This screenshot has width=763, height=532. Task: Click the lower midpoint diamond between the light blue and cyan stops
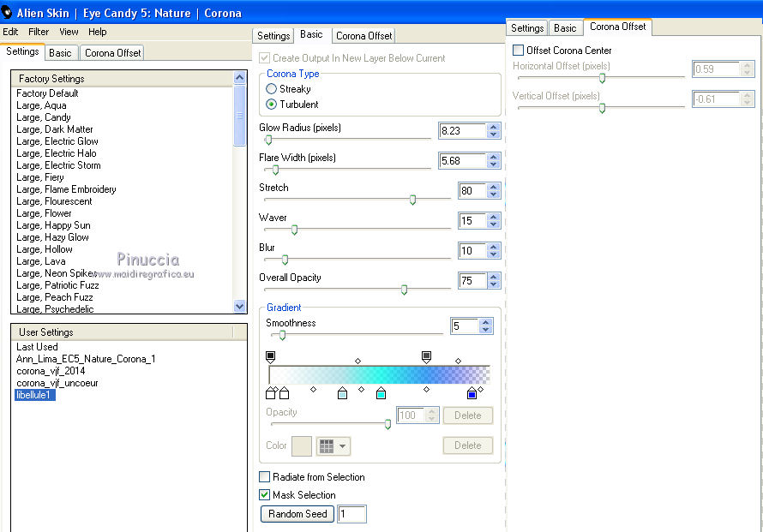[x=362, y=389]
